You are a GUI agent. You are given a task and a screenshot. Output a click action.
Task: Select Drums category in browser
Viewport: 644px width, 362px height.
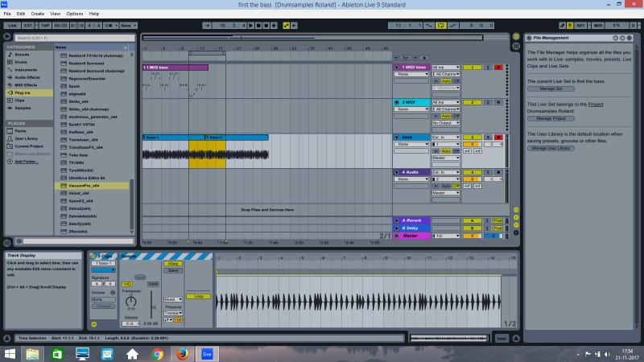click(21, 62)
